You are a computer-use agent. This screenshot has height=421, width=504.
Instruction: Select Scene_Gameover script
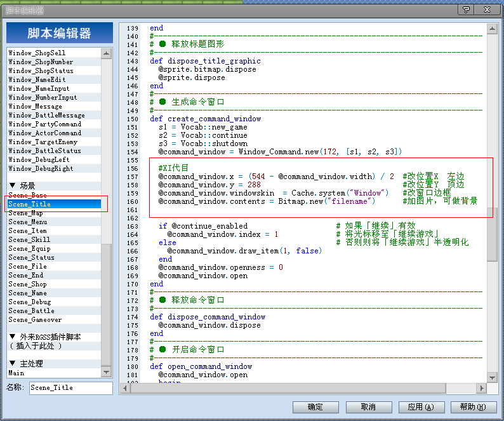click(54, 319)
